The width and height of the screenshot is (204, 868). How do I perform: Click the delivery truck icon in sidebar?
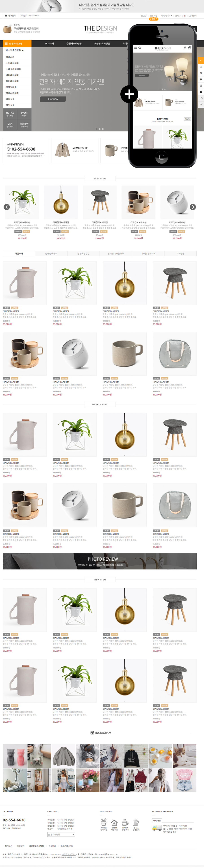(x=201, y=79)
